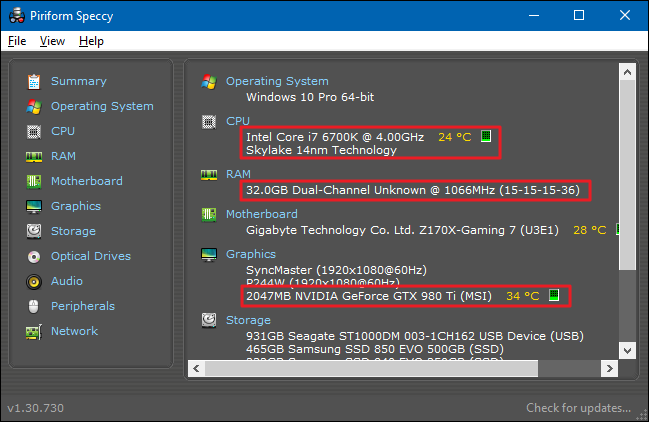Click the motherboard temperature 28 °C value
Screen dimensions: 649x422
(x=589, y=230)
